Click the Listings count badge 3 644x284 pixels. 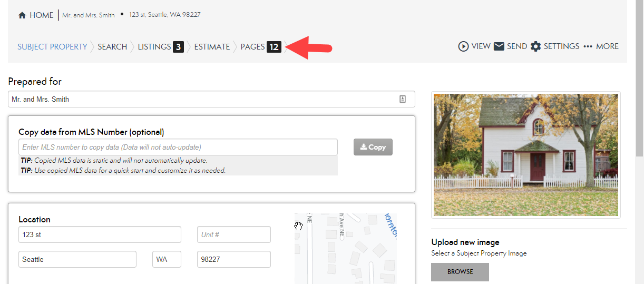click(x=178, y=47)
